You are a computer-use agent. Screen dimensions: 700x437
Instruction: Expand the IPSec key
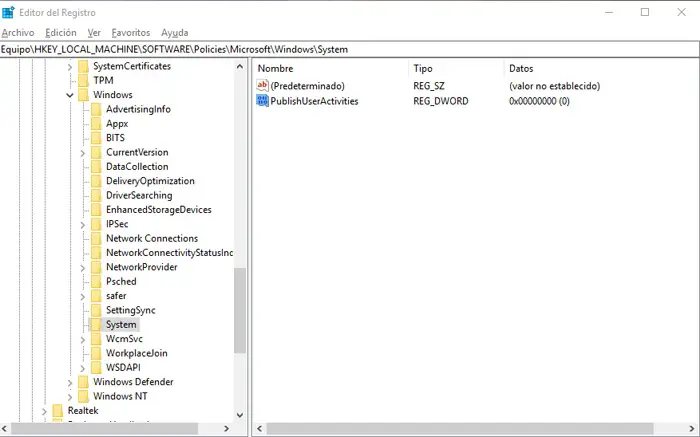tap(83, 225)
